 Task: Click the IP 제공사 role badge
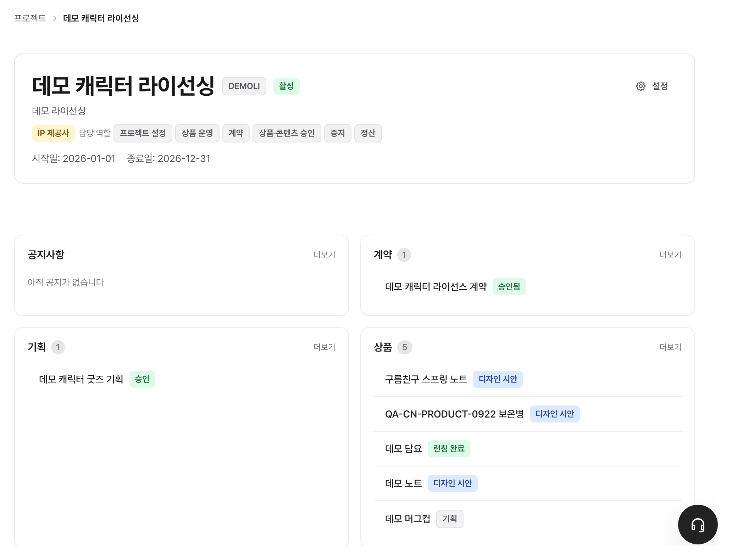pos(53,133)
